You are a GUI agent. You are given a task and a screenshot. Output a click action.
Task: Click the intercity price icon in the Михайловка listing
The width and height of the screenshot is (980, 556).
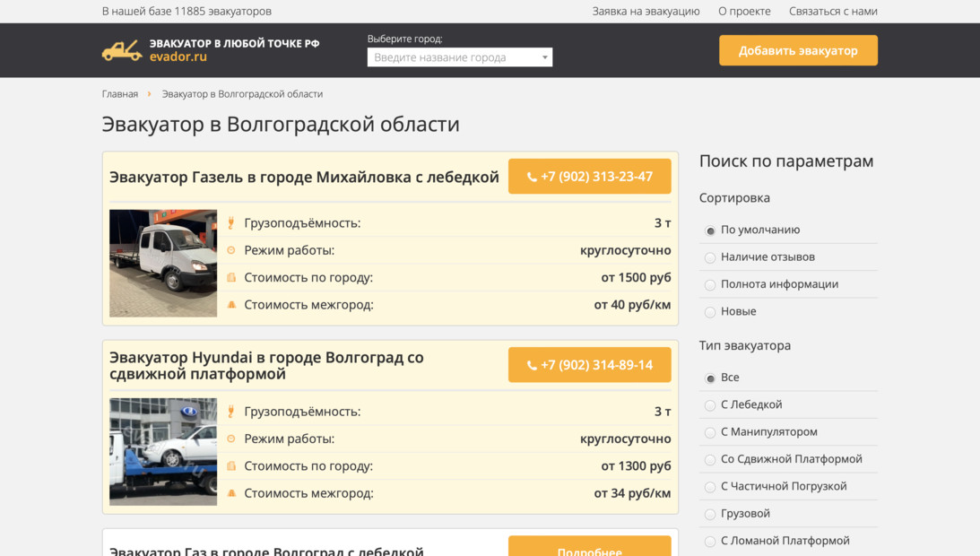pos(231,305)
